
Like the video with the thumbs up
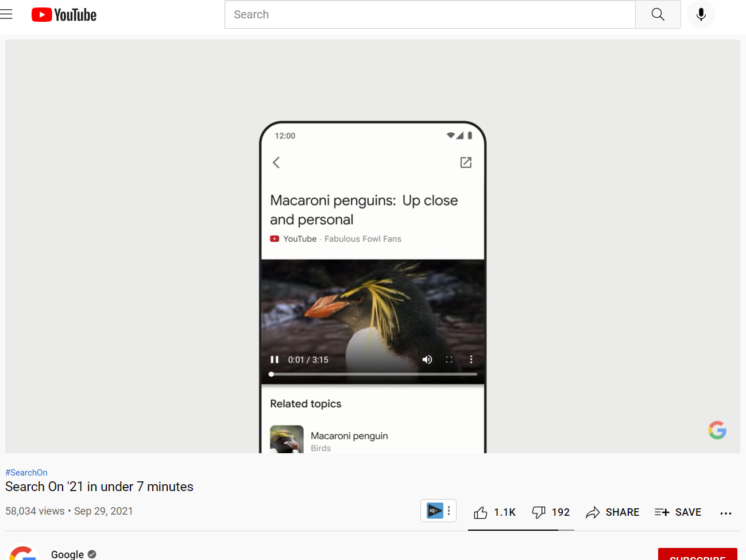pyautogui.click(x=481, y=512)
